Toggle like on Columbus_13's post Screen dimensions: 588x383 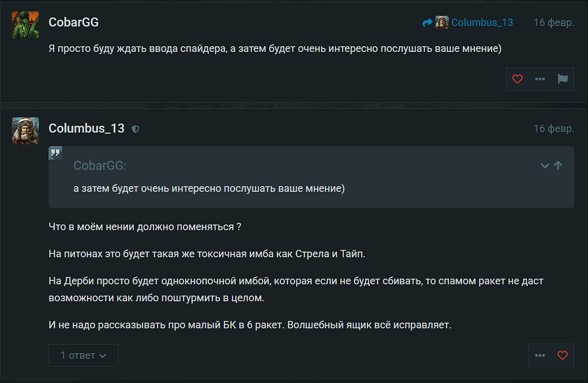pyautogui.click(x=563, y=355)
